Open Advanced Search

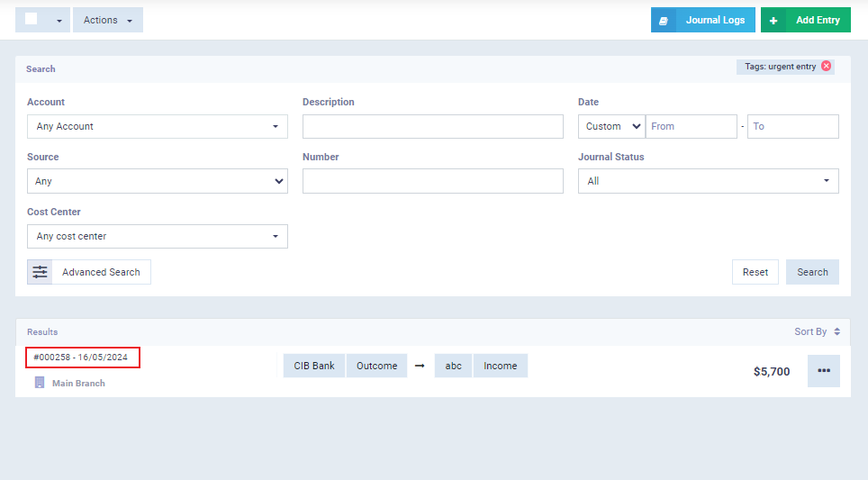[x=89, y=272]
